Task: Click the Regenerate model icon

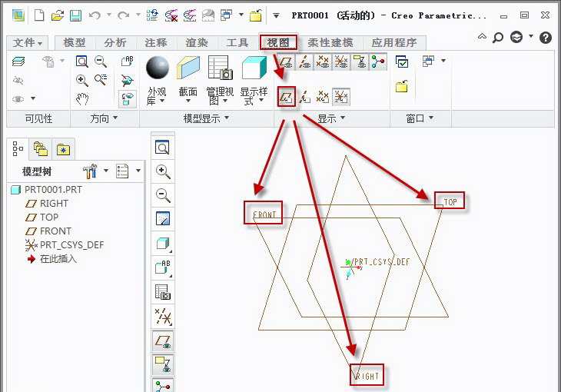Action: click(x=153, y=15)
